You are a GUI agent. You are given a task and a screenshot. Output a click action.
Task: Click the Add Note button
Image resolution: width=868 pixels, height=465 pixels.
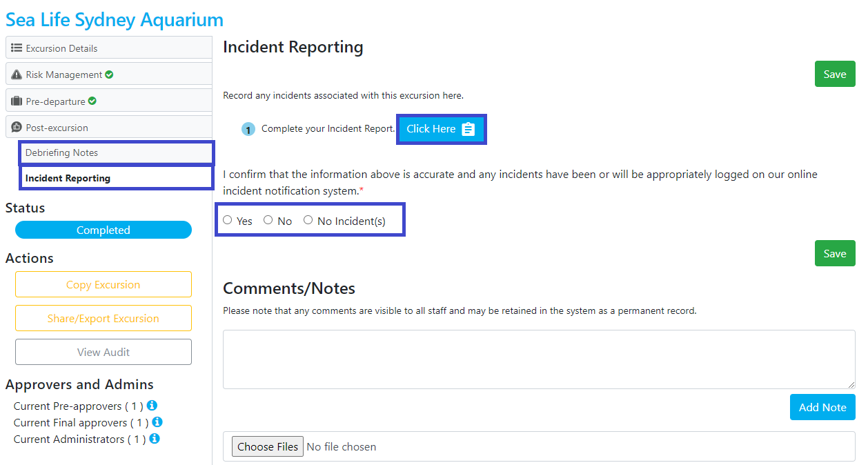(x=822, y=407)
